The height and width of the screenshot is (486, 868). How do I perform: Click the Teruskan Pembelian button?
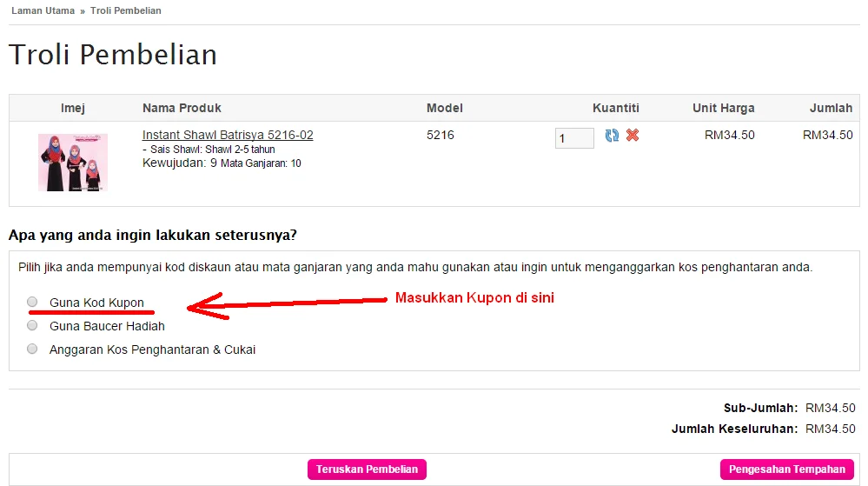pos(367,469)
